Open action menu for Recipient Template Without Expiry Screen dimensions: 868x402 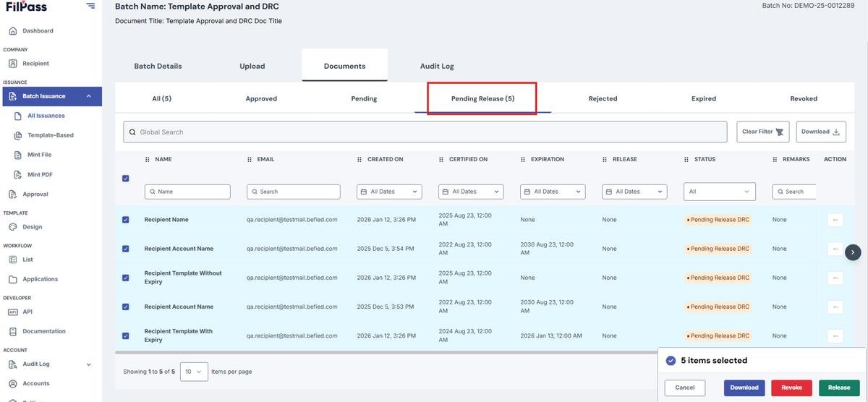coord(835,278)
